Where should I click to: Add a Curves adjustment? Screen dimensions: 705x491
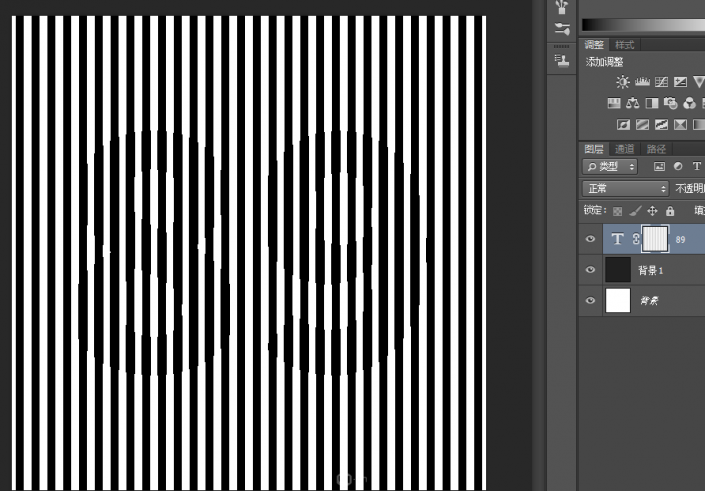click(x=661, y=82)
